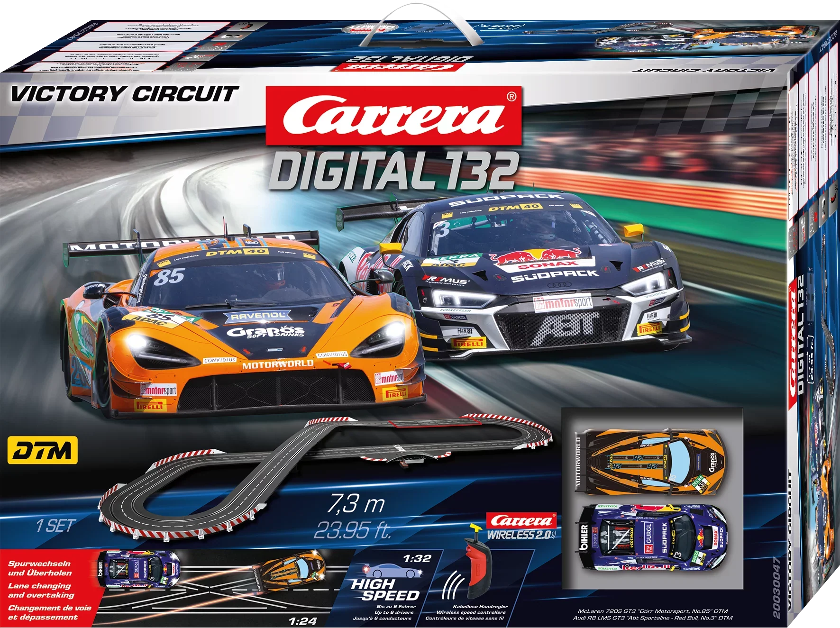
Task: Click the Red Bull logo on Audi hood
Action: click(536, 256)
